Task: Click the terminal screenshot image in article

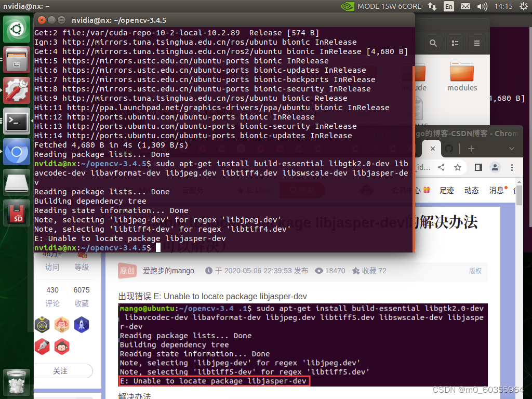Action: tap(303, 345)
